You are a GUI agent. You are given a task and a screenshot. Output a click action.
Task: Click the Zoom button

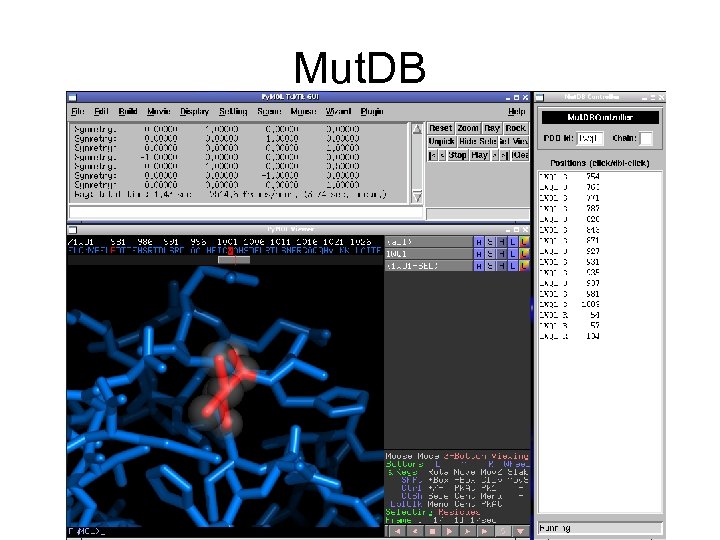point(468,128)
